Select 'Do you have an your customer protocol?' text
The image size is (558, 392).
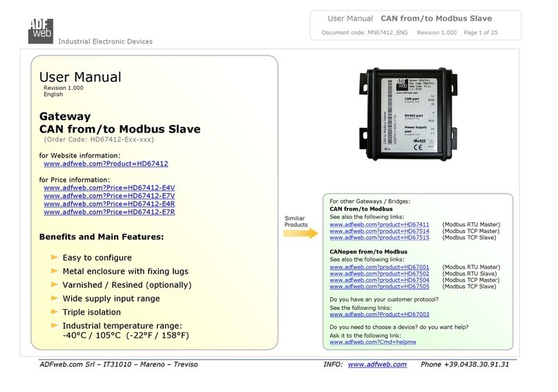coord(384,300)
